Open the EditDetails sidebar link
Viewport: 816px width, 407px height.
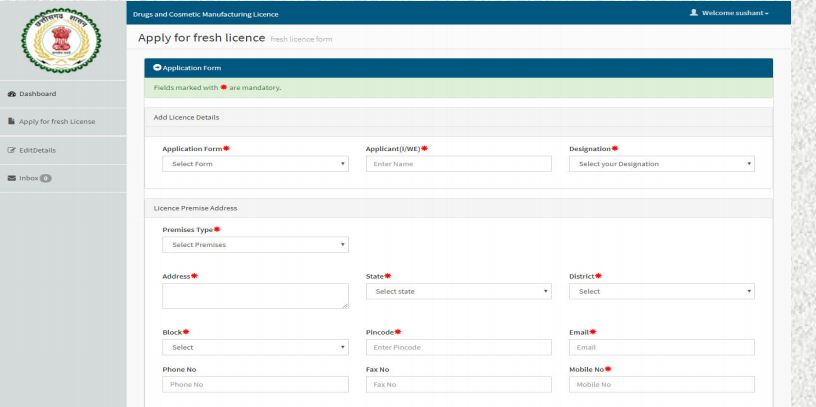[x=40, y=150]
